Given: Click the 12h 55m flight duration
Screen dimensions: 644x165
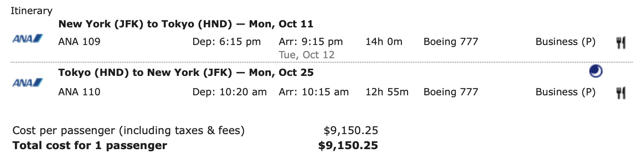Looking at the screenshot, I should [387, 92].
